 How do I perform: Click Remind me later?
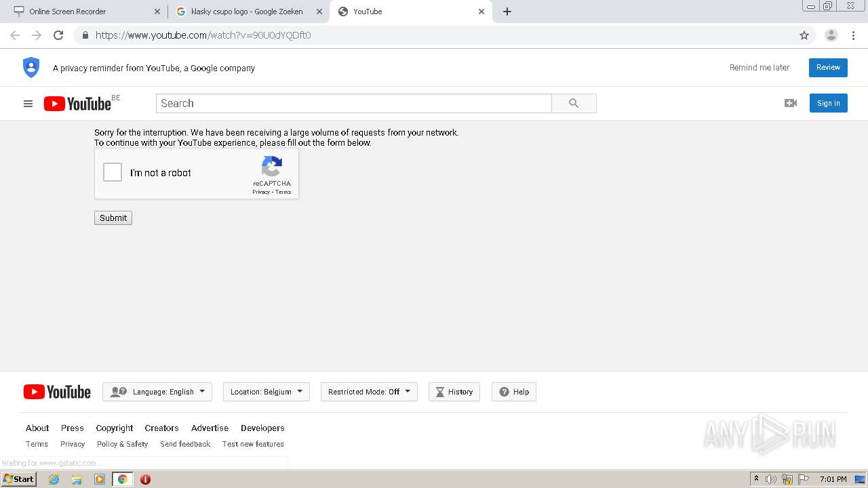coord(759,68)
